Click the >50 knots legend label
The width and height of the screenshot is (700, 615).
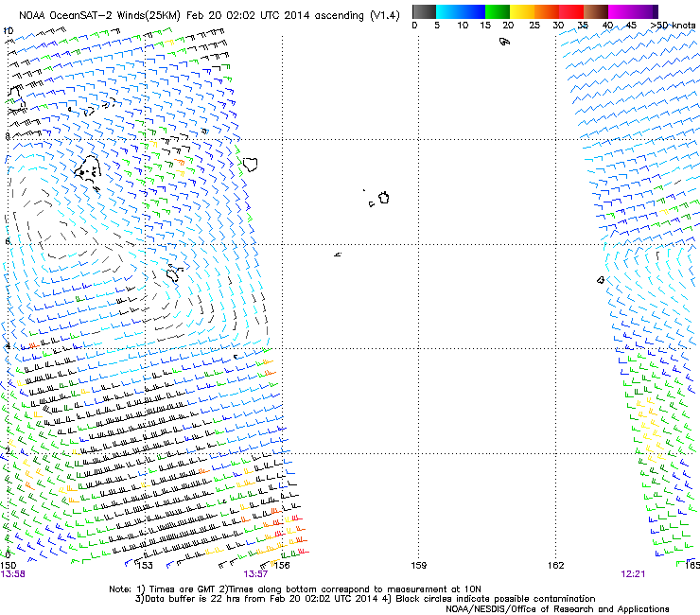(x=673, y=26)
